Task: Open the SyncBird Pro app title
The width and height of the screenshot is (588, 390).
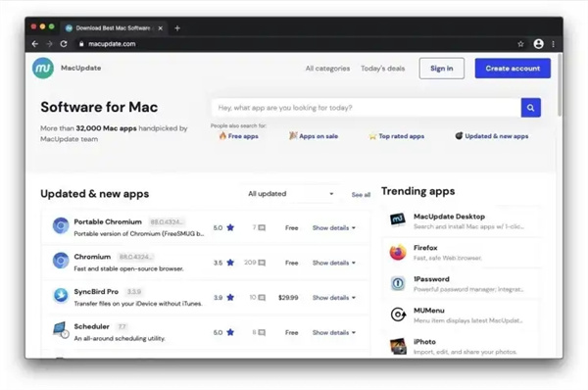Action: click(96, 291)
